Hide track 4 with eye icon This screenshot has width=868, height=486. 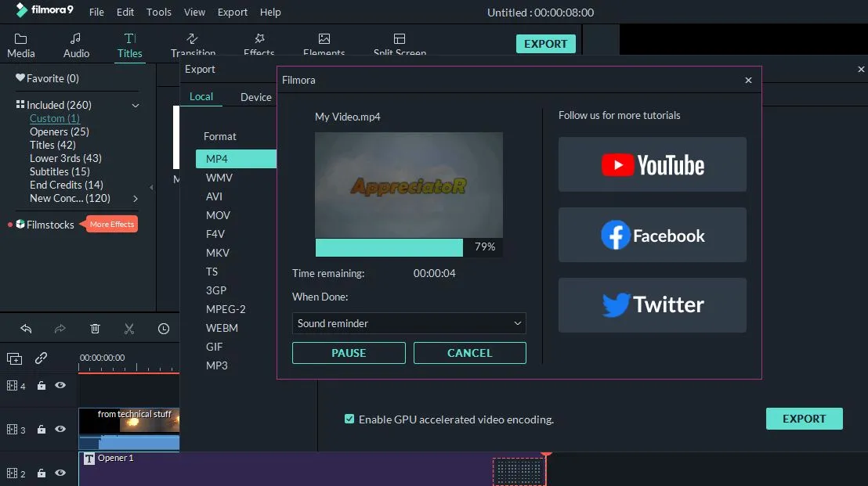(x=60, y=385)
